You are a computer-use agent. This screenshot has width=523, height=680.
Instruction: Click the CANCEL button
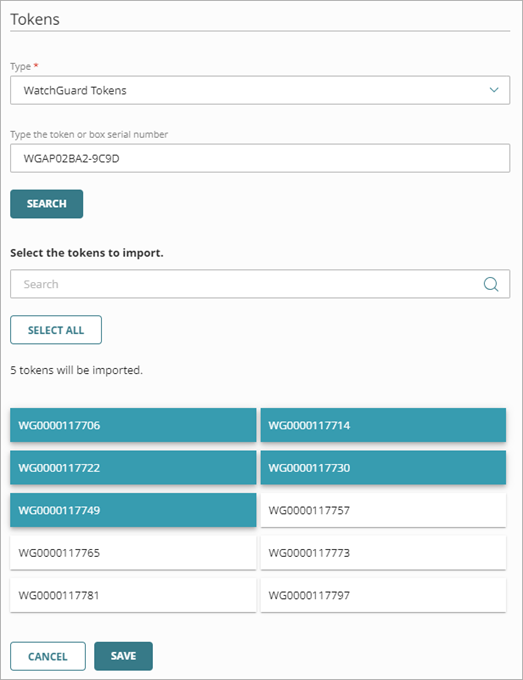48,656
